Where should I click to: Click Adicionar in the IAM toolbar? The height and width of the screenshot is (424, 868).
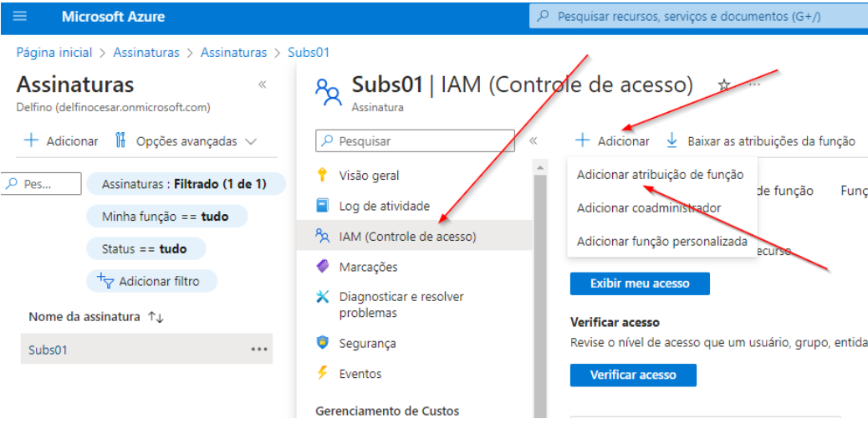tap(613, 140)
